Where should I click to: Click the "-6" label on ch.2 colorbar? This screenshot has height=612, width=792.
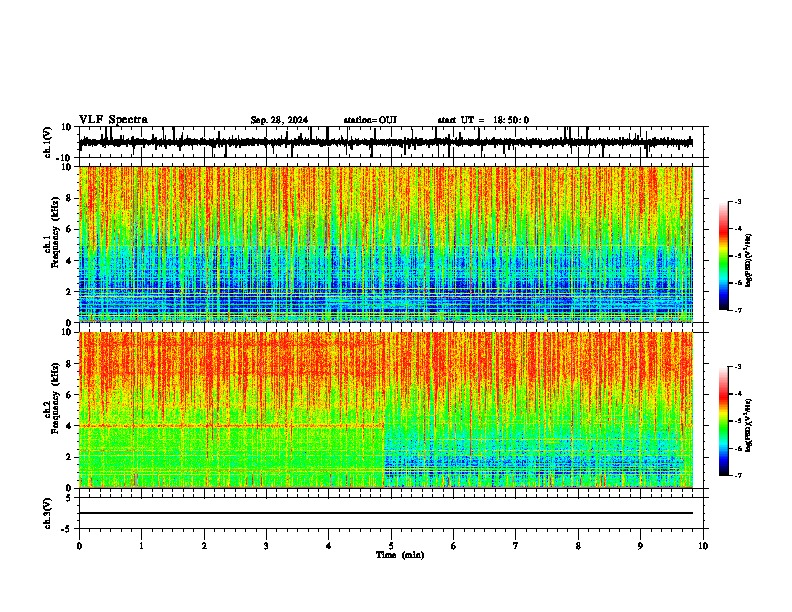point(737,448)
